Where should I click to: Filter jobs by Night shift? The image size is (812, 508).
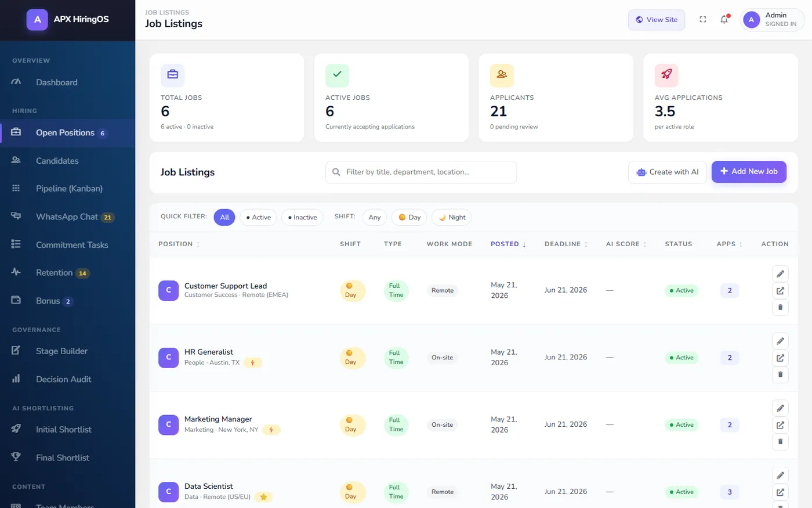click(451, 217)
